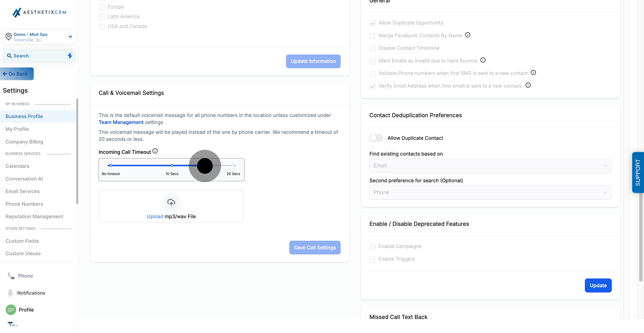Toggle the Allow Duplicate Contact switch
Image resolution: width=644 pixels, height=333 pixels.
376,138
